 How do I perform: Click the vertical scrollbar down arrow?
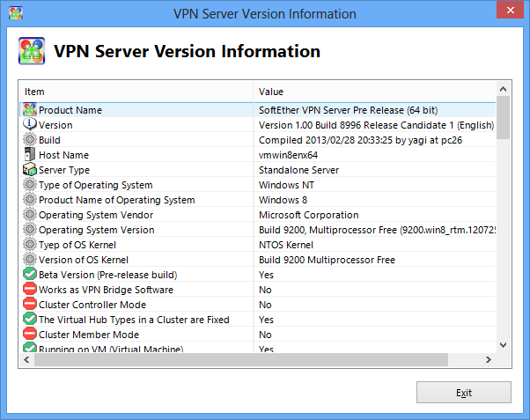point(503,345)
